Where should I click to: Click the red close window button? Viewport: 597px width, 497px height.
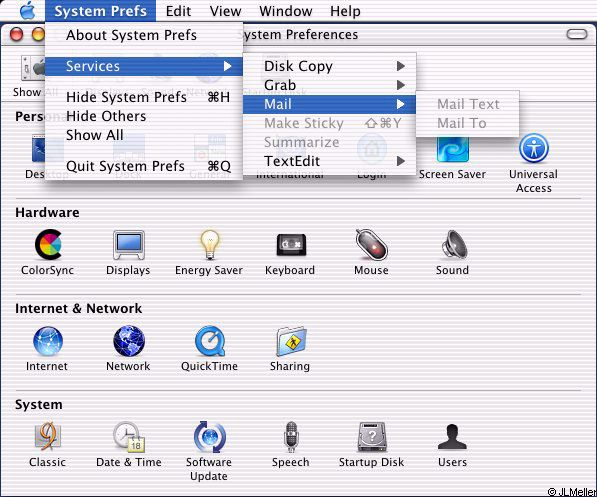16,34
